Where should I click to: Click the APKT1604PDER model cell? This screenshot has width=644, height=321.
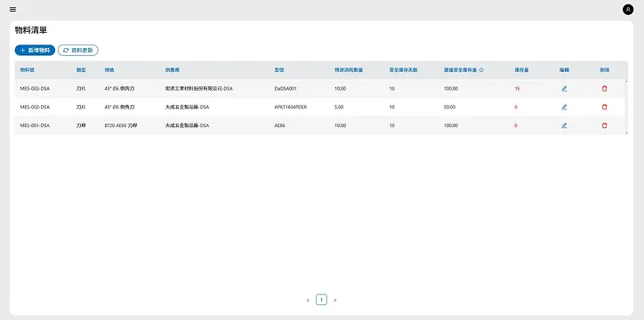click(x=290, y=107)
